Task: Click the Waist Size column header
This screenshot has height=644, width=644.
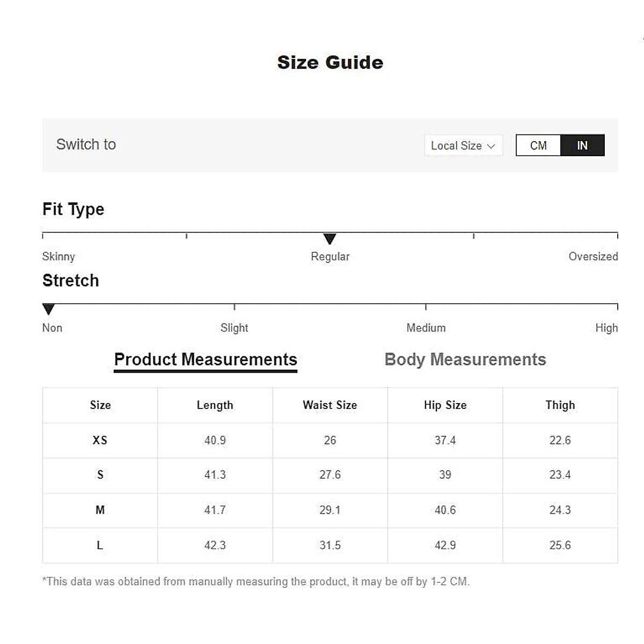Action: 330,405
